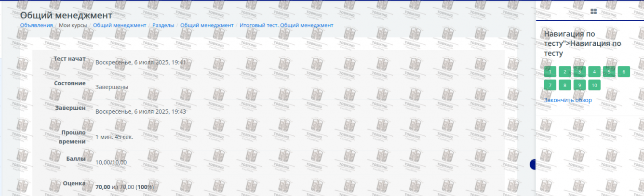Click the Завершены status value
The image size is (644, 196).
(x=112, y=87)
